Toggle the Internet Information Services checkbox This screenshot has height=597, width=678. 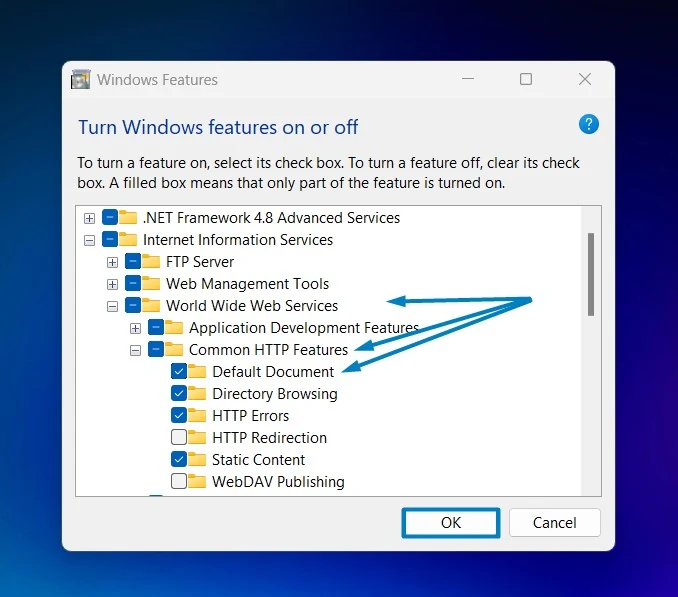(x=110, y=239)
